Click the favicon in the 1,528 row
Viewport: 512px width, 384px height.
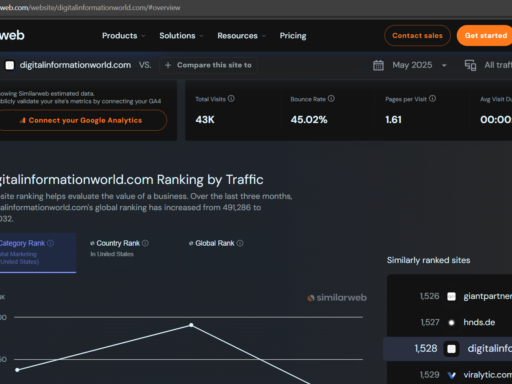click(x=451, y=349)
